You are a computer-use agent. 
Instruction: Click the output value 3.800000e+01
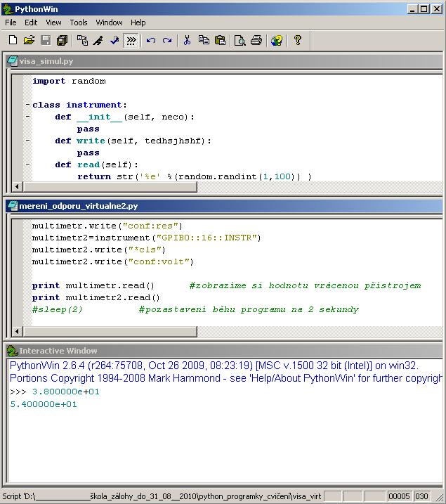tap(66, 392)
